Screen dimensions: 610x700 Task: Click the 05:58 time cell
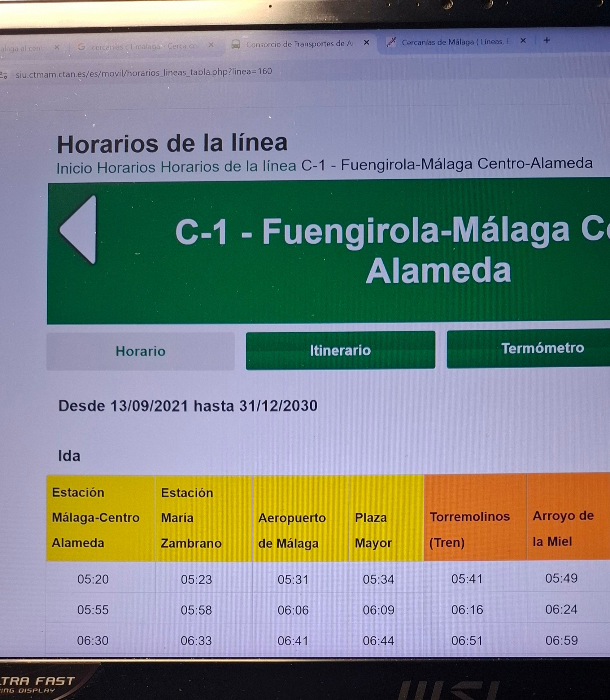point(196,610)
